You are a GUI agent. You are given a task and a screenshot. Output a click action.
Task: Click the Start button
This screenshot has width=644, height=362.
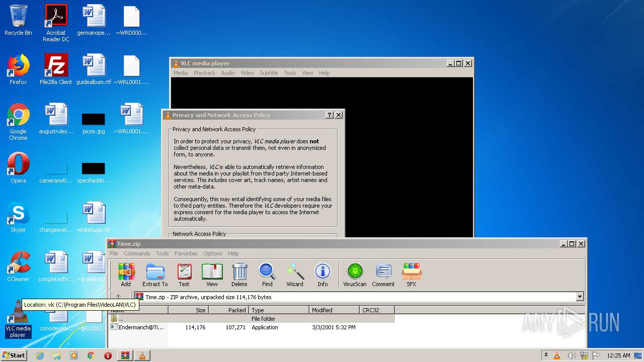tap(14, 355)
